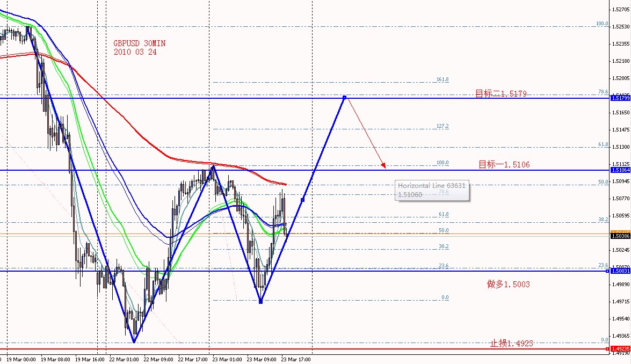Click the blue 1.51799 price tag
Viewport: 631px width, 364px height.
click(620, 98)
